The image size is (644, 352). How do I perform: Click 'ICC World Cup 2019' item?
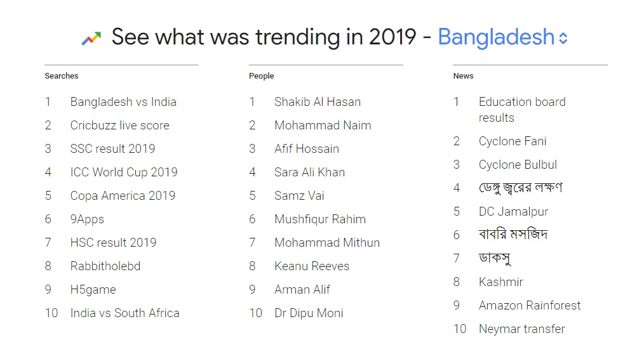(124, 173)
